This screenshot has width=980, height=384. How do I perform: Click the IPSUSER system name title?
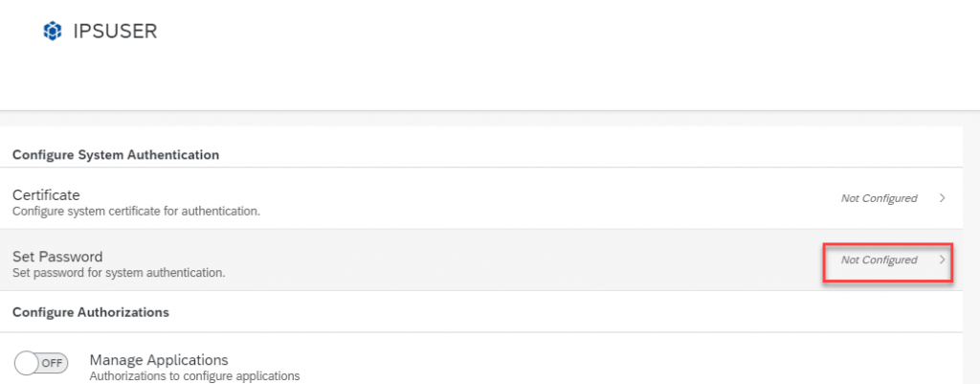pyautogui.click(x=115, y=32)
